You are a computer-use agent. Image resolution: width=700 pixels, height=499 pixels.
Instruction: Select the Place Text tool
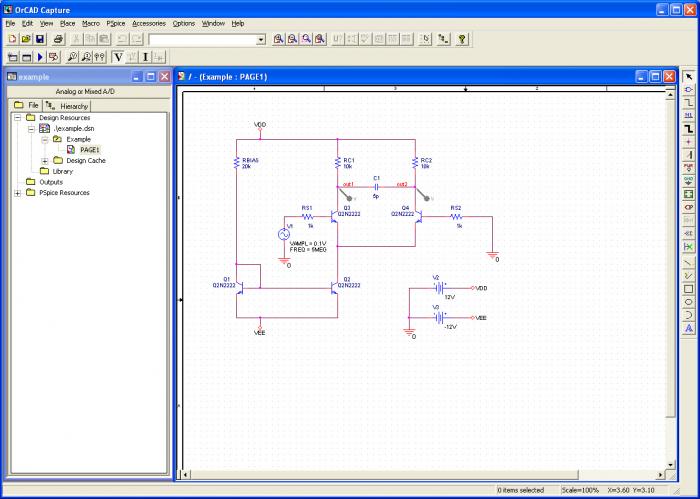(689, 327)
